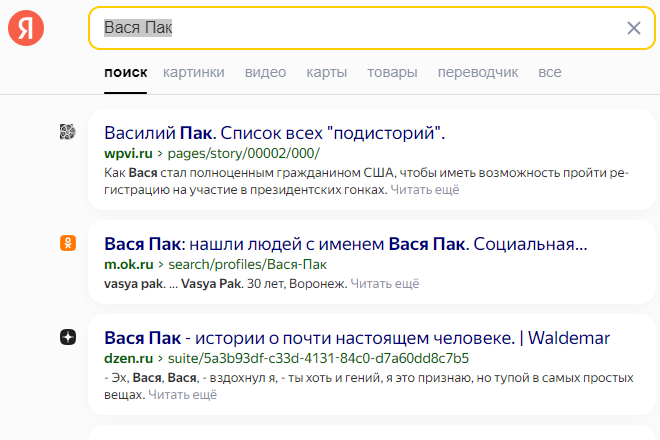Expand Читать ещё under the Воронеж snippet
Screen dimensions: 660x440
click(385, 284)
